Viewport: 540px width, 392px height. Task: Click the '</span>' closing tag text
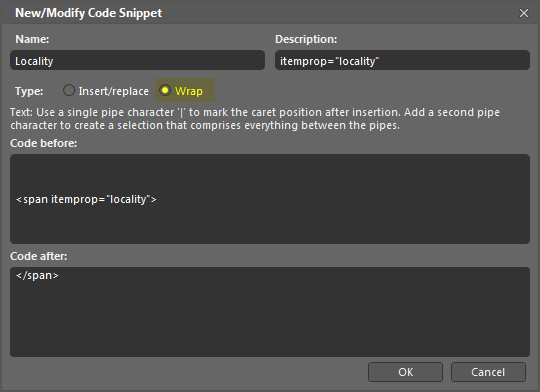(37, 276)
